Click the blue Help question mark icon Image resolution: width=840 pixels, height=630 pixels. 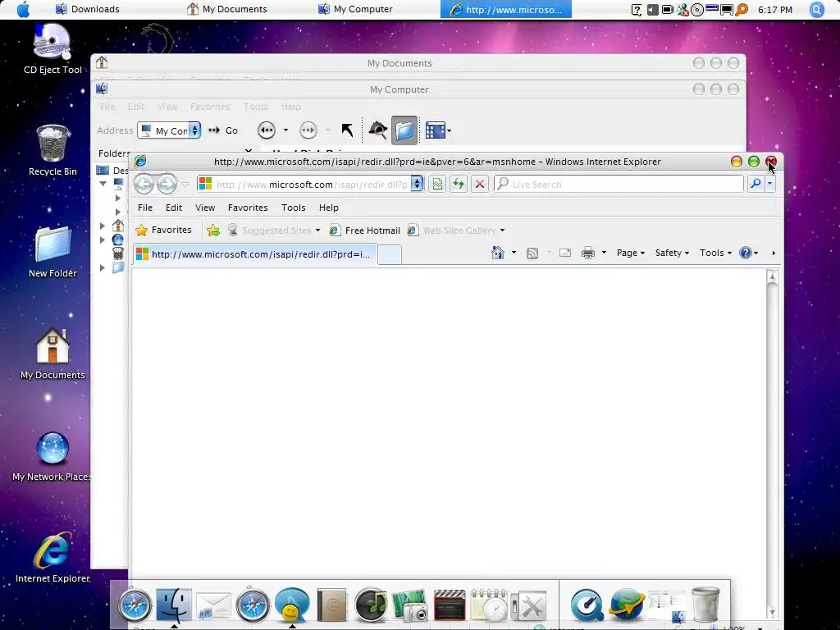tap(745, 253)
